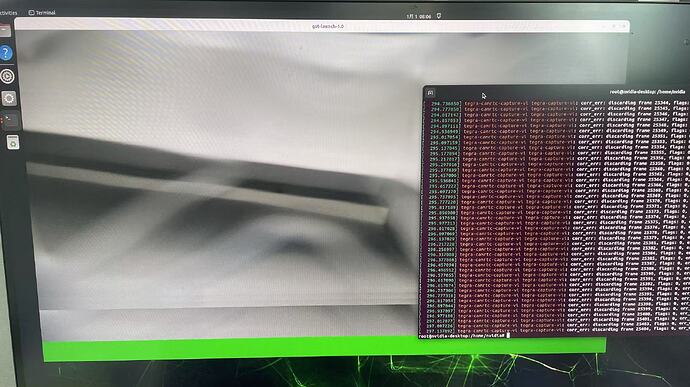The width and height of the screenshot is (690, 387).
Task: Open the Terminal app menu in top bar
Action: coord(42,13)
